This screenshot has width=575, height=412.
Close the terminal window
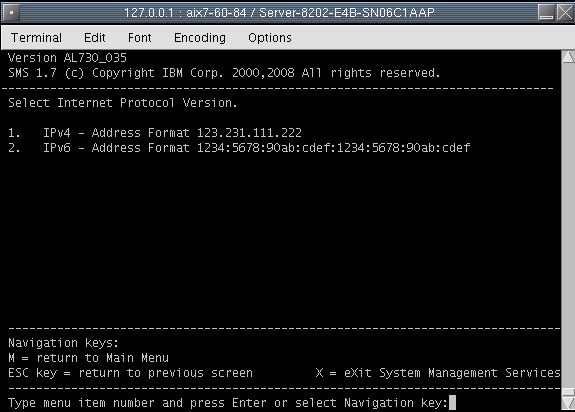[565, 12]
